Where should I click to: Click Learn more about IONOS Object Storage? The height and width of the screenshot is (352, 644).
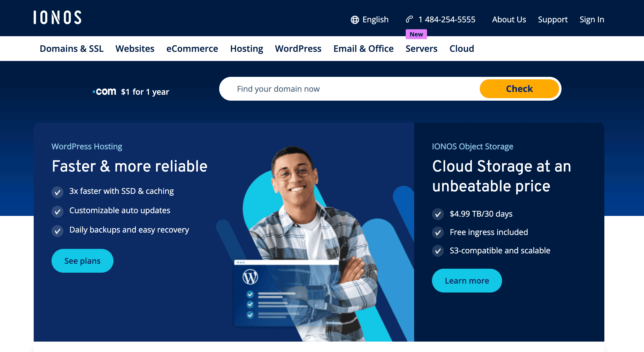coord(467,280)
